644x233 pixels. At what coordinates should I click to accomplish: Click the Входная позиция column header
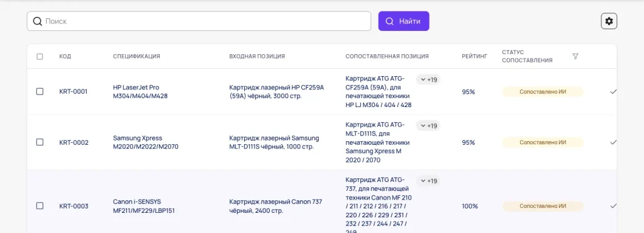[x=257, y=56]
